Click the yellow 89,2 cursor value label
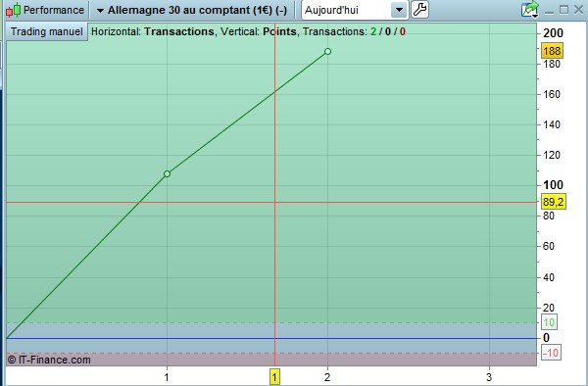Screen dimensions: 588x386 coord(553,202)
